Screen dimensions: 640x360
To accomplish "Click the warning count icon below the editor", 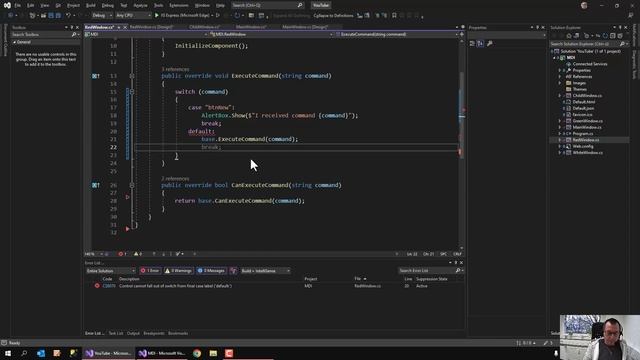I will click(x=136, y=254).
